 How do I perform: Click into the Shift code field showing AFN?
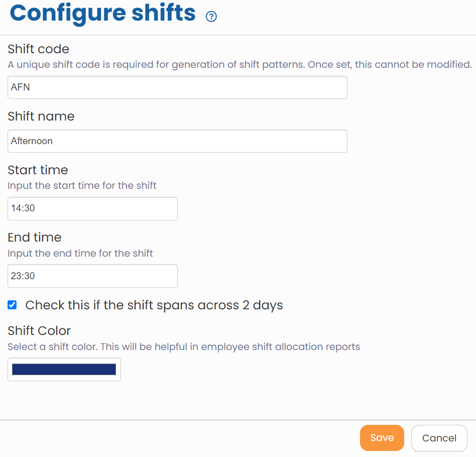[x=177, y=87]
